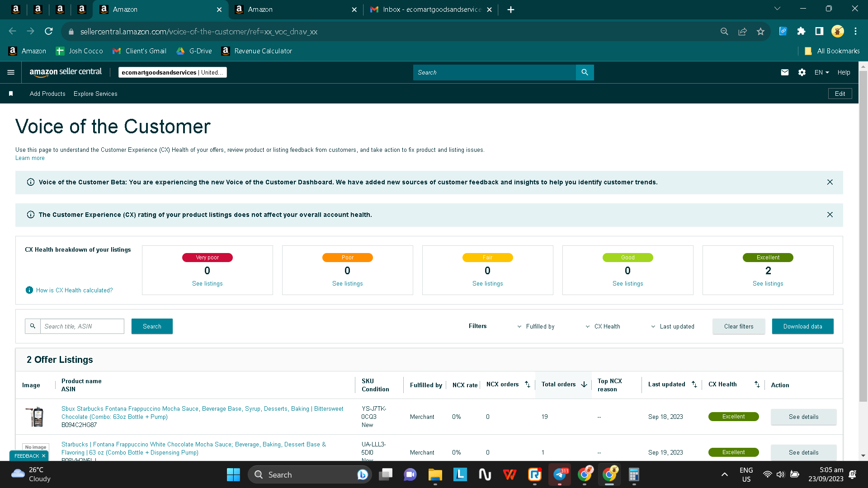Dismiss the CX rating account health banner
Image resolution: width=868 pixels, height=488 pixels.
830,215
